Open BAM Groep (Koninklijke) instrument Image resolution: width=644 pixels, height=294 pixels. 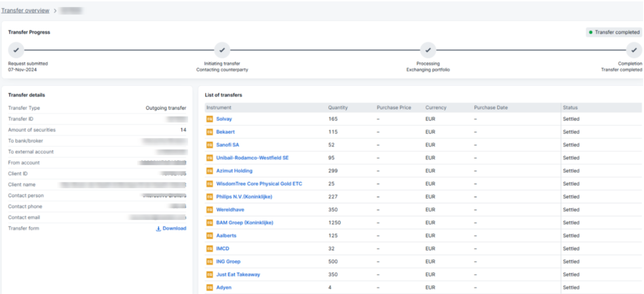click(244, 223)
